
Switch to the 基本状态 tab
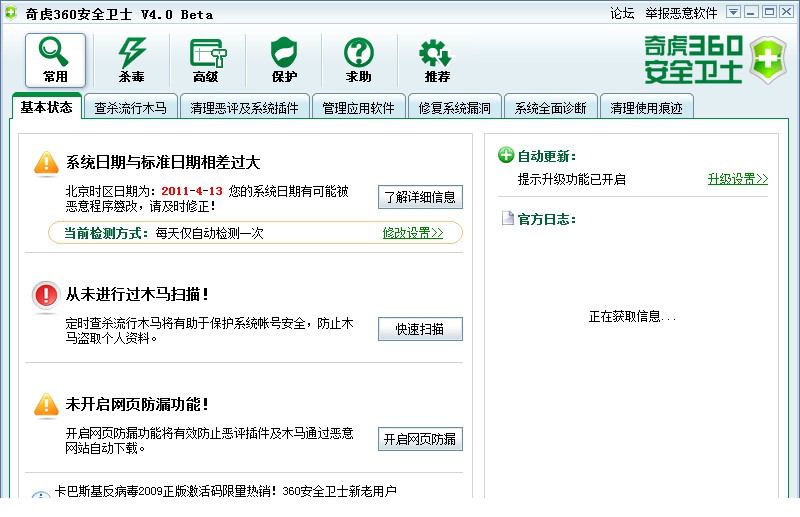point(46,107)
